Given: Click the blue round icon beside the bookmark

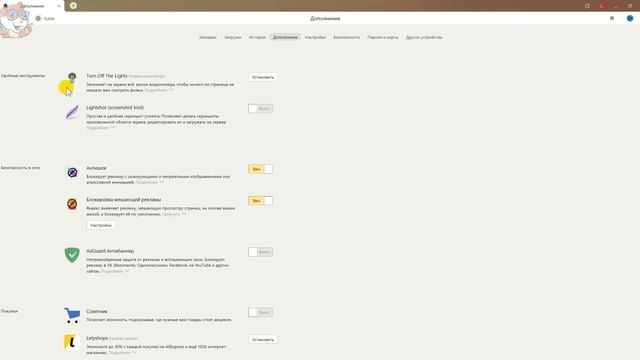Looking at the screenshot, I should coord(630,18).
